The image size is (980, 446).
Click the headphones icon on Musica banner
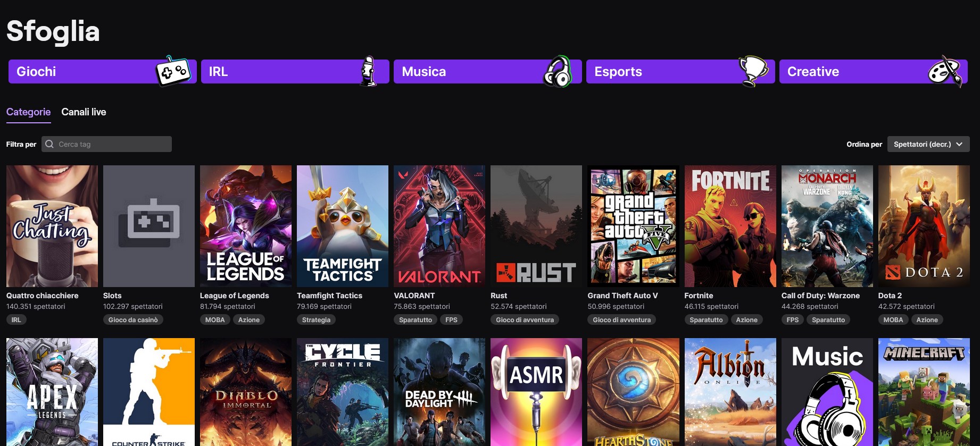coord(557,71)
